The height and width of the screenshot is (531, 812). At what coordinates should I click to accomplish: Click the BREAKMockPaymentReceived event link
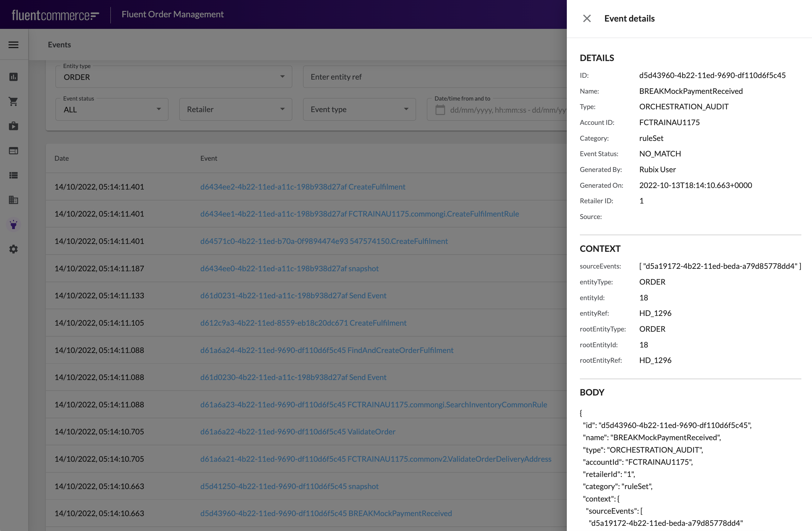click(x=326, y=513)
